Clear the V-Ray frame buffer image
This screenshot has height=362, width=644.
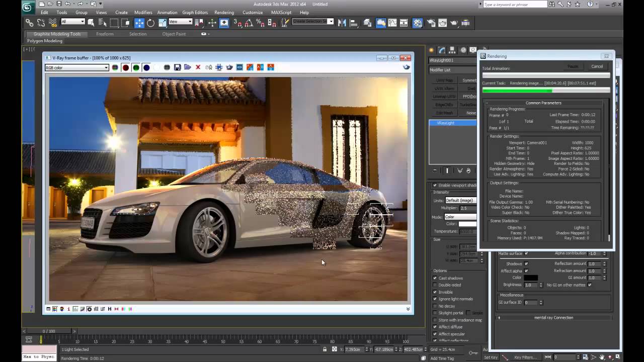tap(198, 67)
